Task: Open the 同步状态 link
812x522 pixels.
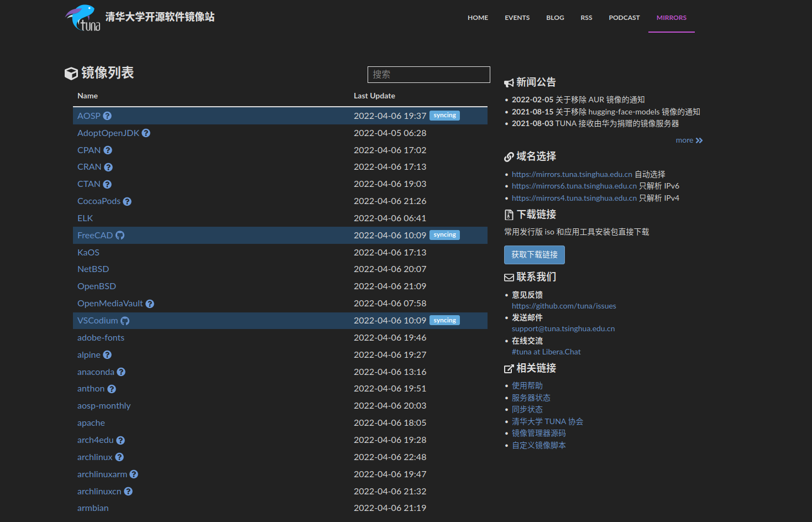Action: pyautogui.click(x=527, y=410)
